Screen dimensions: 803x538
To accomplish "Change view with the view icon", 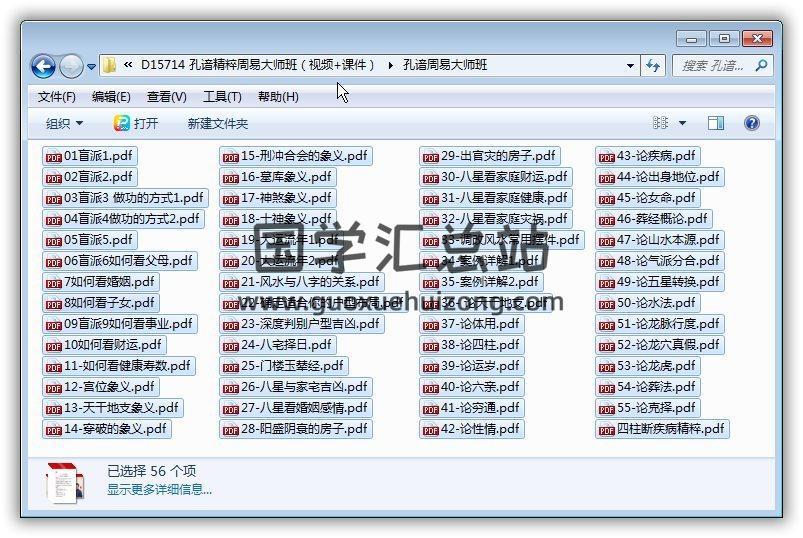I will [660, 123].
